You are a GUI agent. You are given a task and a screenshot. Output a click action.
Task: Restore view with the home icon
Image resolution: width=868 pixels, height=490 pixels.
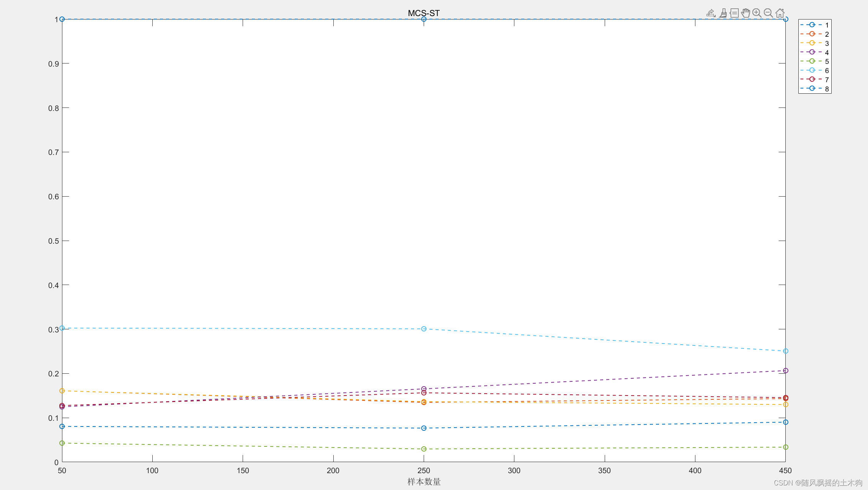point(780,13)
